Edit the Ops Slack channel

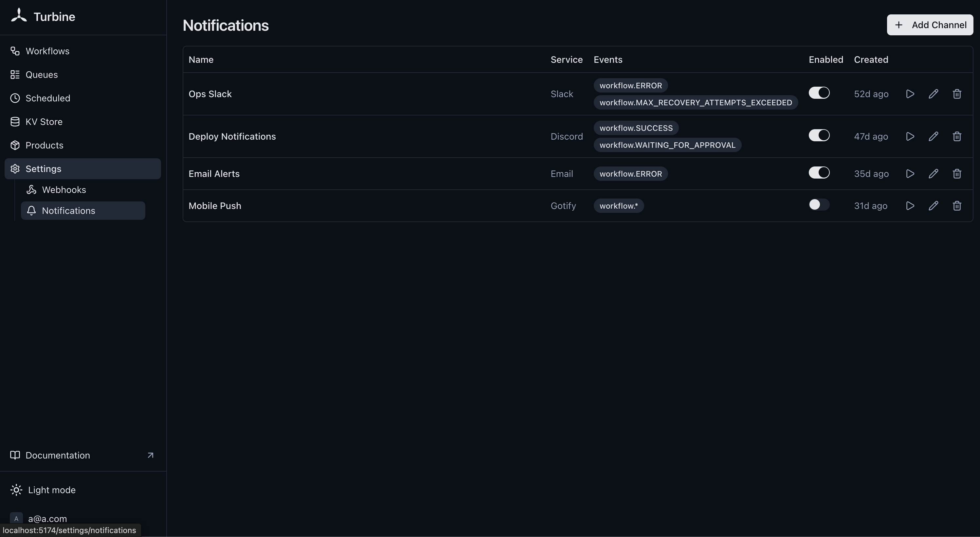[934, 94]
